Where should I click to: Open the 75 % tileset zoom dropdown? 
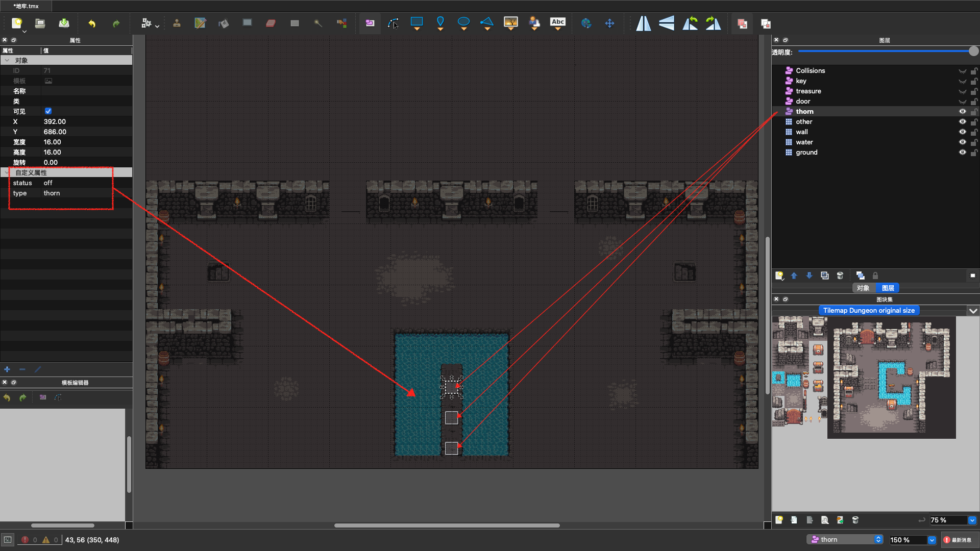click(972, 520)
